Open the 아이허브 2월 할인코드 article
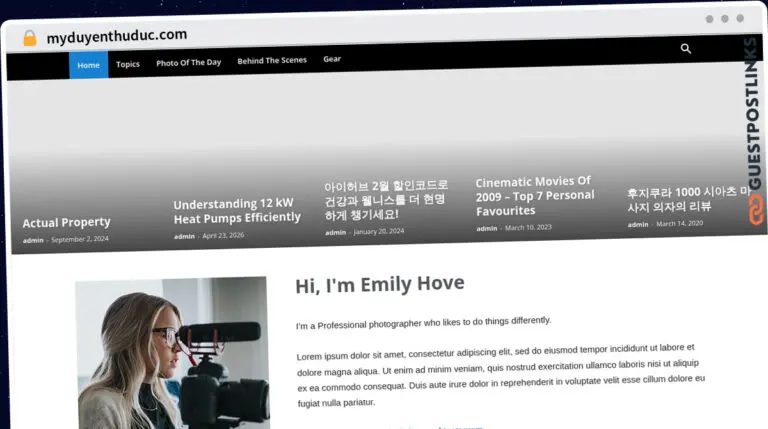 [x=386, y=200]
